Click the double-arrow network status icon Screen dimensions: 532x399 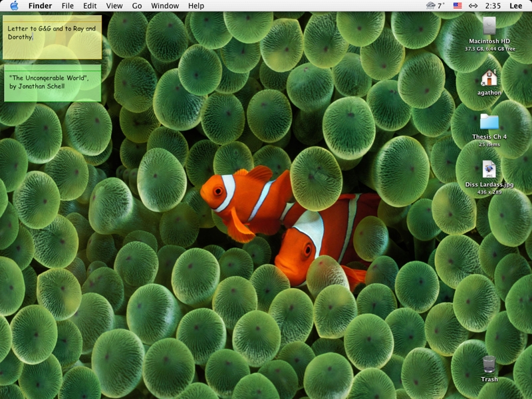coord(473,6)
